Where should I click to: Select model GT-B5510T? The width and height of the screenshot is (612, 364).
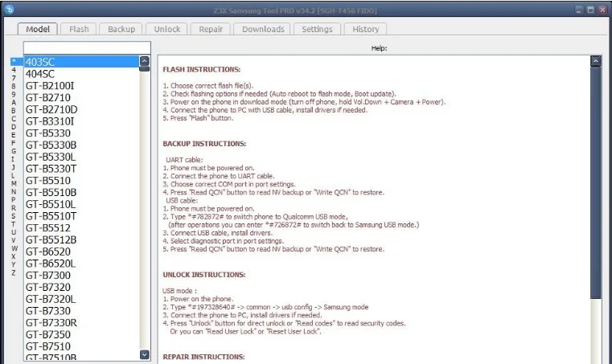[81, 216]
